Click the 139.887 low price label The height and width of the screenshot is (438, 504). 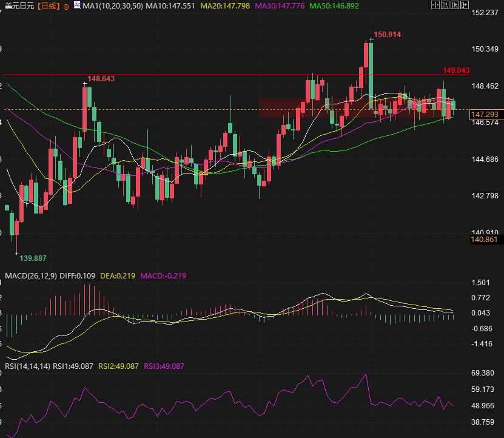pos(33,258)
